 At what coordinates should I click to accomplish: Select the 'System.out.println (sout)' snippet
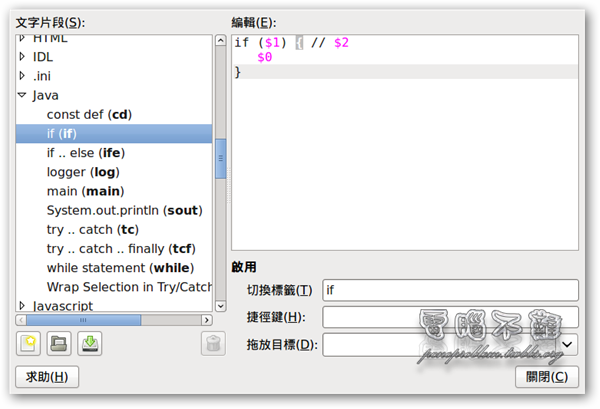tap(124, 210)
